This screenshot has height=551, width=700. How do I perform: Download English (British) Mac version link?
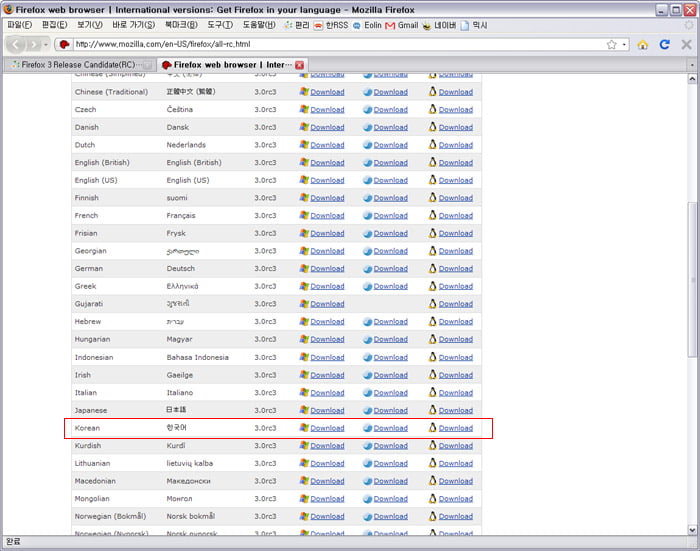tap(391, 163)
